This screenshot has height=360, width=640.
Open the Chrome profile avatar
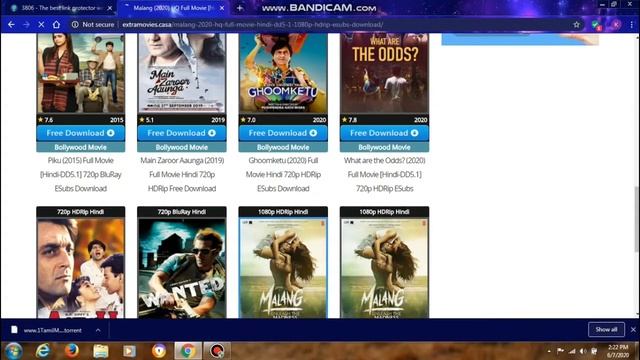click(616, 24)
